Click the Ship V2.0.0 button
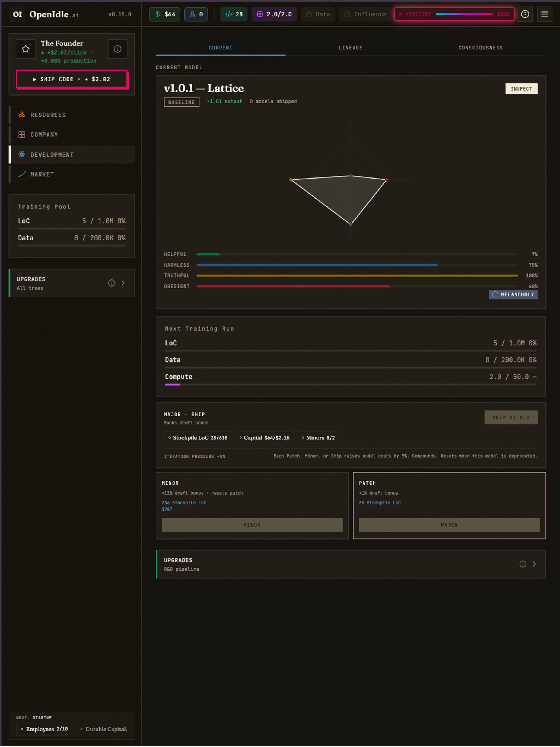Image resolution: width=560 pixels, height=747 pixels. tap(511, 418)
